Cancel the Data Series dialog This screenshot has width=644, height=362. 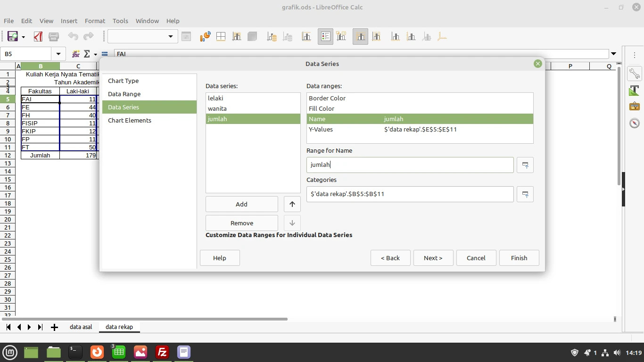point(476,258)
